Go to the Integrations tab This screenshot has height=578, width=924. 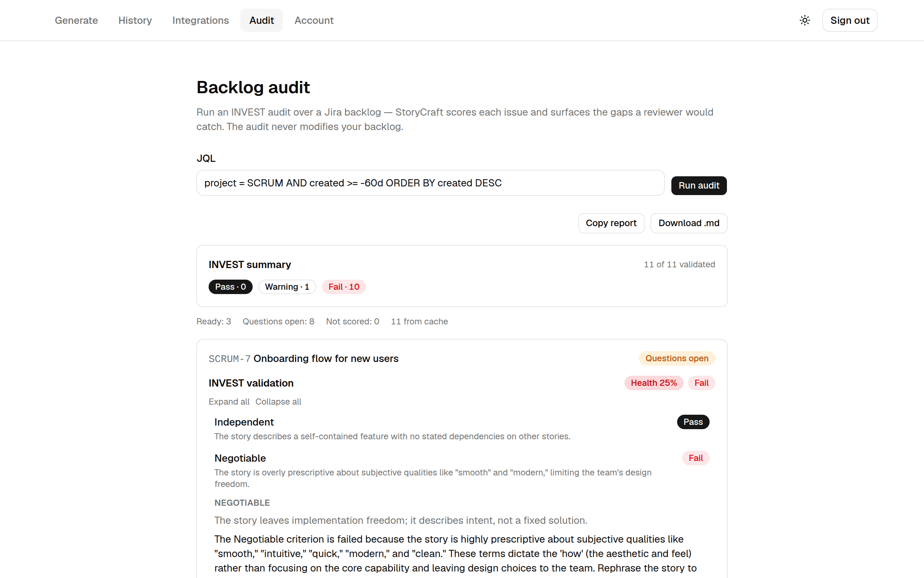pos(200,20)
